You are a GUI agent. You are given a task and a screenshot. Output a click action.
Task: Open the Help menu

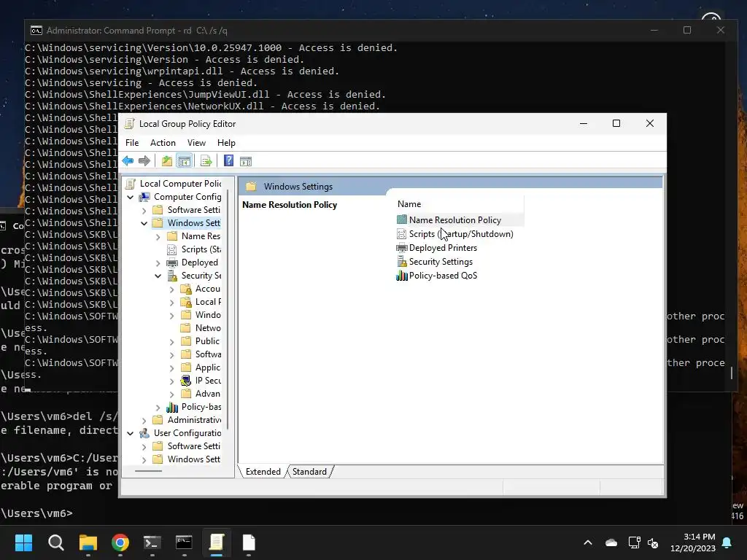coord(226,143)
